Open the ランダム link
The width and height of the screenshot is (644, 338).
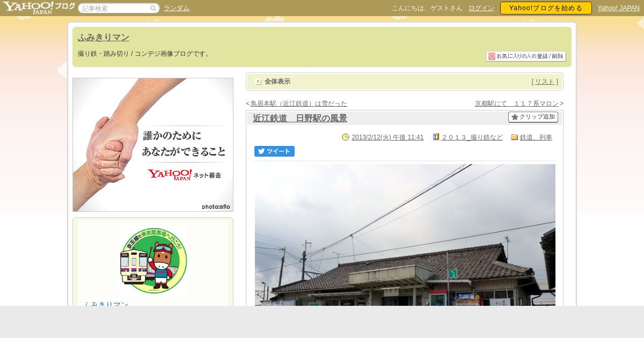177,8
